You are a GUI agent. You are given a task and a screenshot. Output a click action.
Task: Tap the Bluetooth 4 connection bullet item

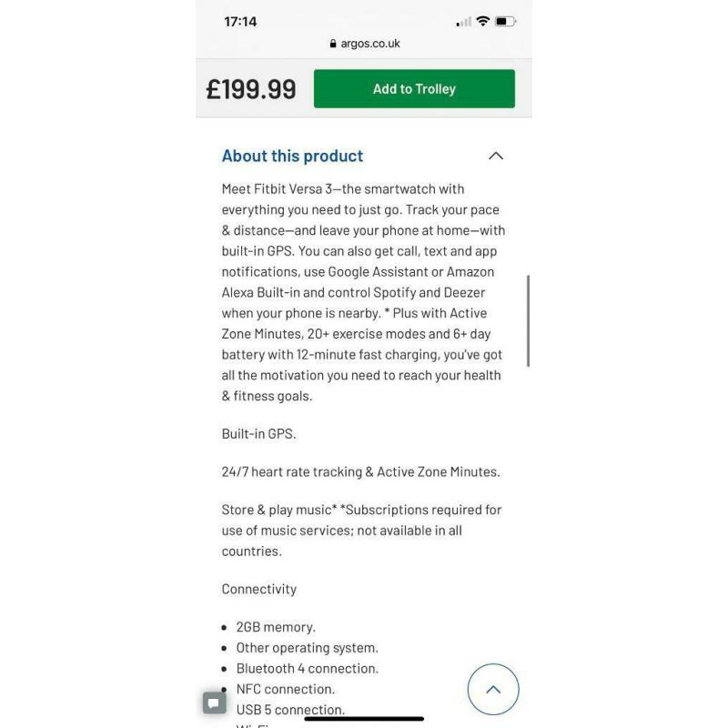[x=307, y=669]
